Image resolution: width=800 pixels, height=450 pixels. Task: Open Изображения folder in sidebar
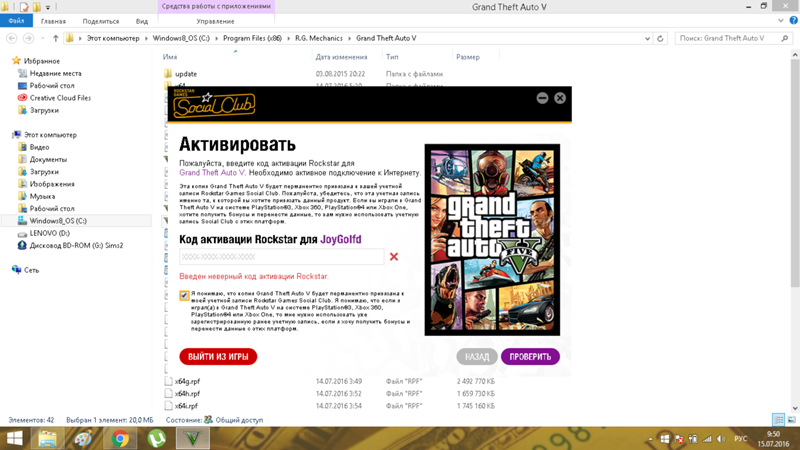52,184
